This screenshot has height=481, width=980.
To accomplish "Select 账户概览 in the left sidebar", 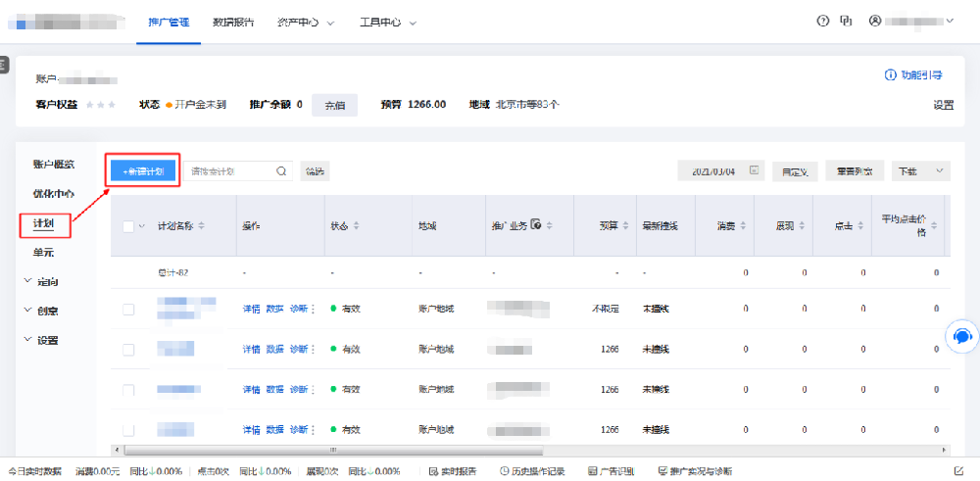I will pyautogui.click(x=53, y=164).
